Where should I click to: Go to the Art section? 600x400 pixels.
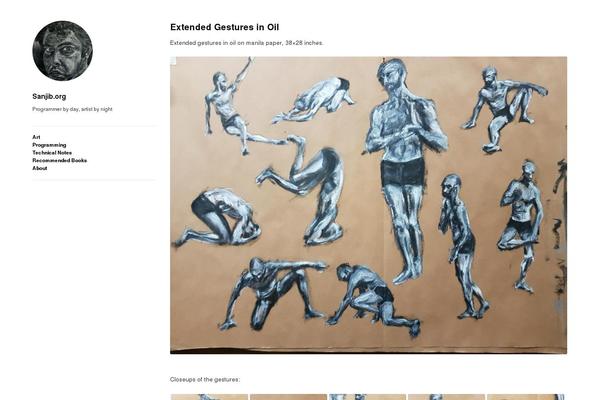pos(36,137)
